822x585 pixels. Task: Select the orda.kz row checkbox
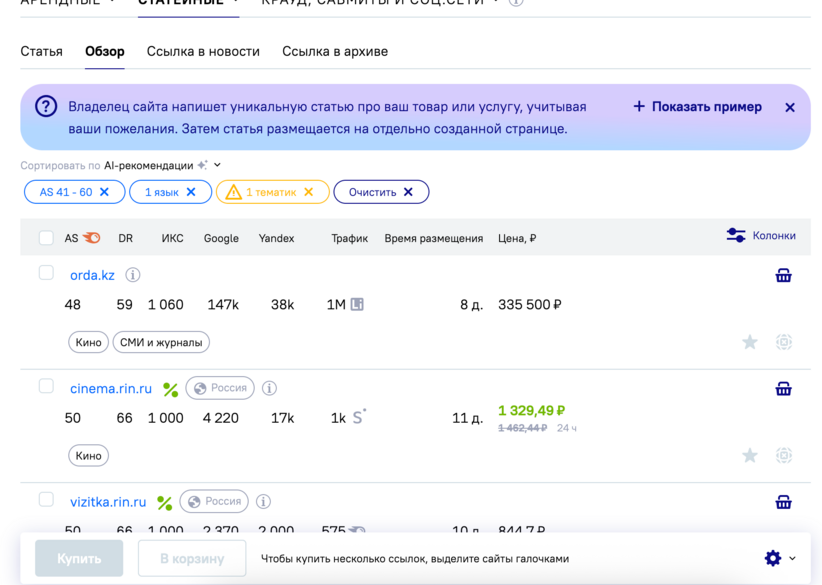pos(46,273)
